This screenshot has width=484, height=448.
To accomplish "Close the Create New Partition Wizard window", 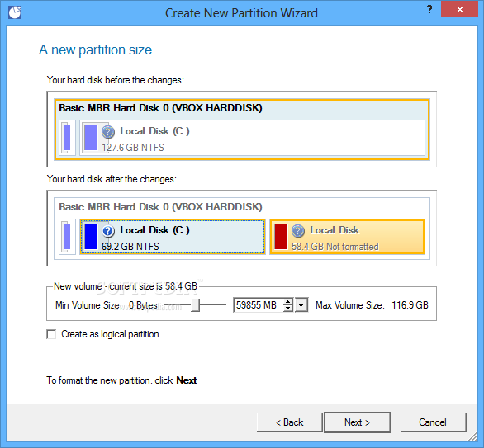I will [x=459, y=9].
